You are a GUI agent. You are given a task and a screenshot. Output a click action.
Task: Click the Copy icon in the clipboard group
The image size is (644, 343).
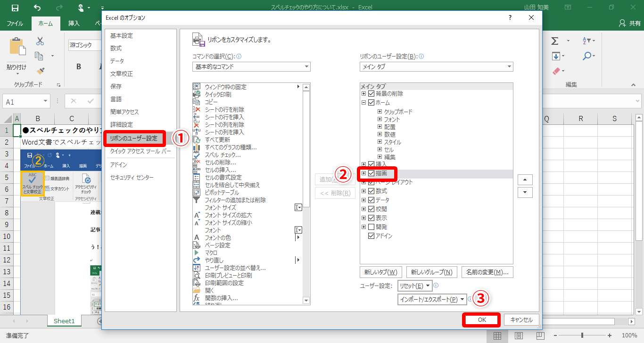40,56
